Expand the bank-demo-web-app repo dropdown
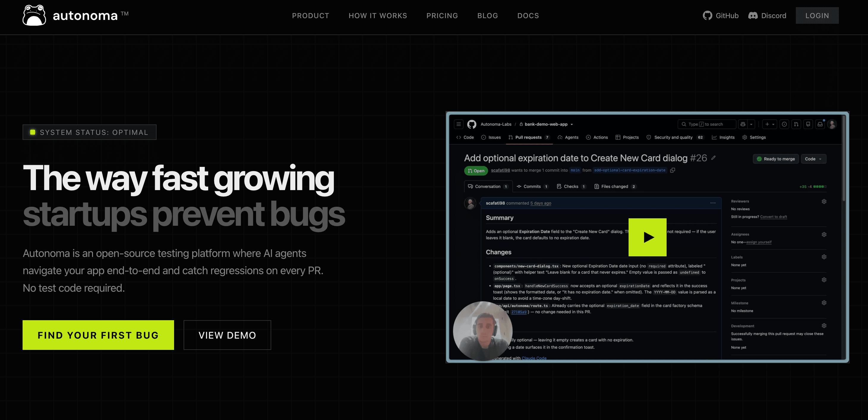This screenshot has width=868, height=420. 572,125
